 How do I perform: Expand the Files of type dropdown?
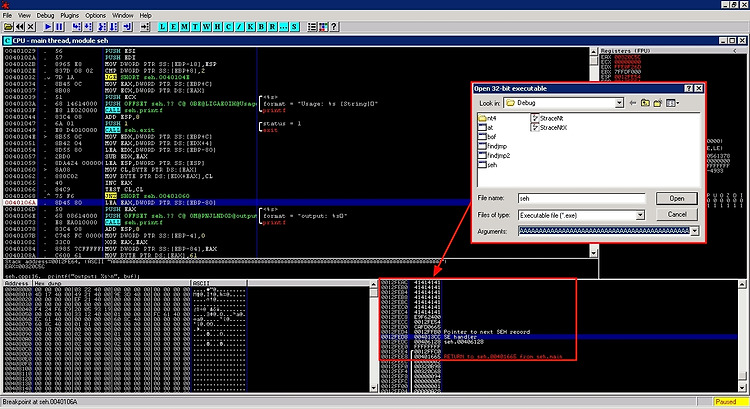tap(640, 216)
